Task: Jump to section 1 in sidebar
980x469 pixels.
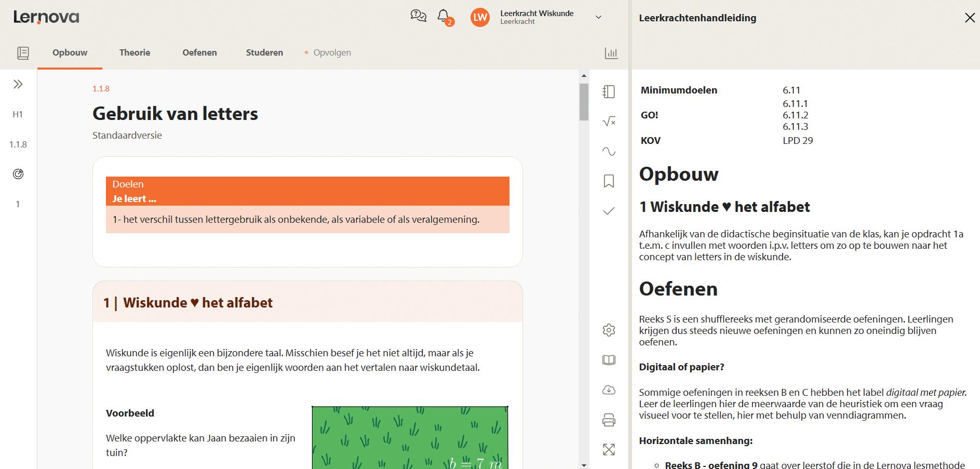Action: point(18,204)
